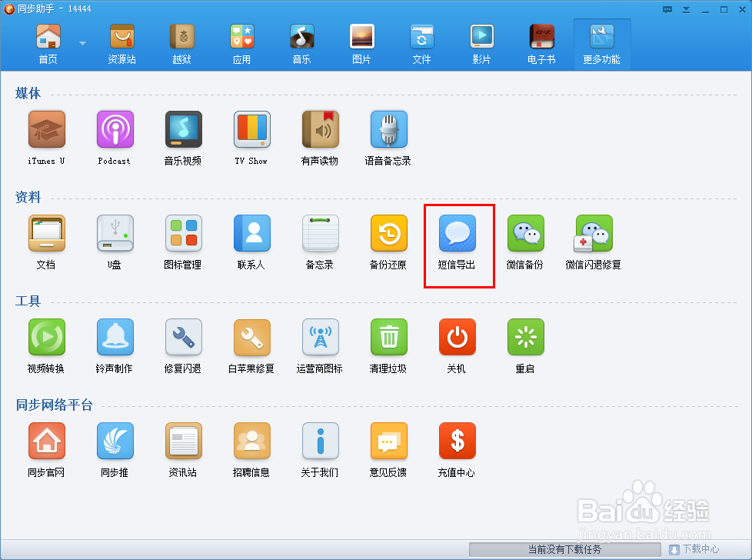Screen dimensions: 752x560
Task: Switch to the 图片 pictures tab
Action: [x=361, y=44]
